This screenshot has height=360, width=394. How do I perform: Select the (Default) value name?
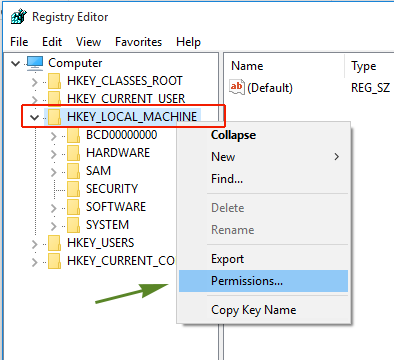click(x=270, y=88)
